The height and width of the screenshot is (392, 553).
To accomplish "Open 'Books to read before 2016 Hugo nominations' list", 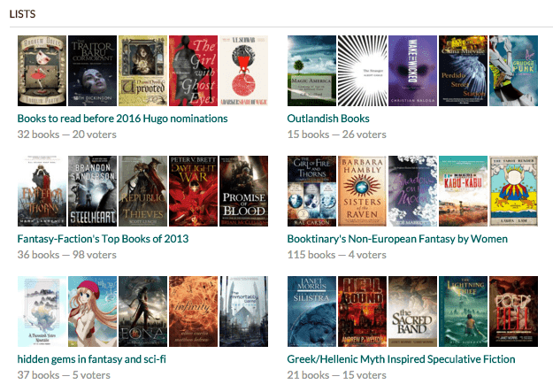I will tap(122, 119).
